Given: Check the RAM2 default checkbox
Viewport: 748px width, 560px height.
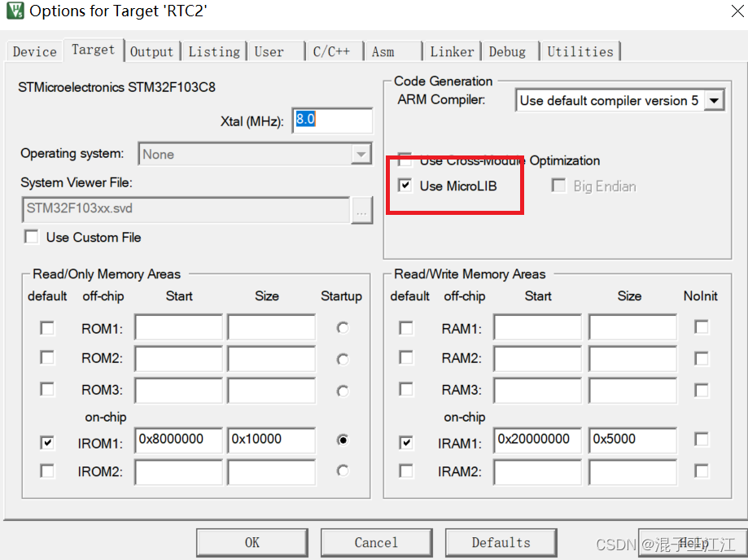Looking at the screenshot, I should point(406,357).
